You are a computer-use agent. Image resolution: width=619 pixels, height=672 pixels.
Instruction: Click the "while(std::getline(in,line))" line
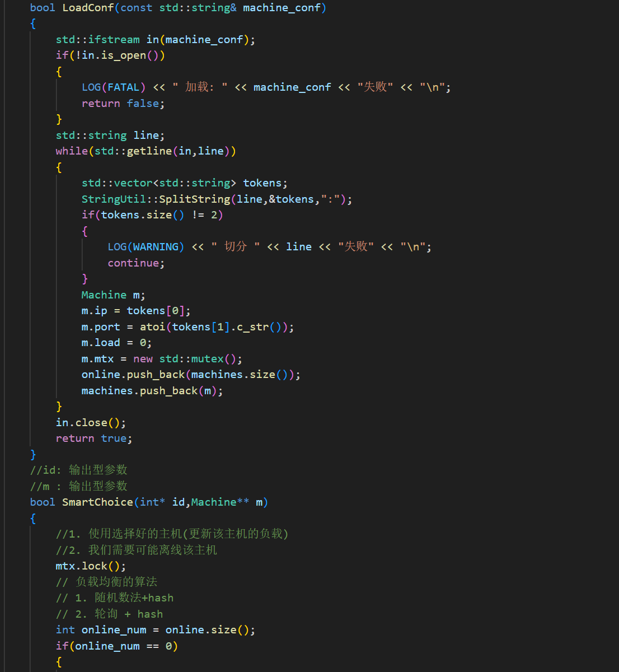[x=146, y=151]
